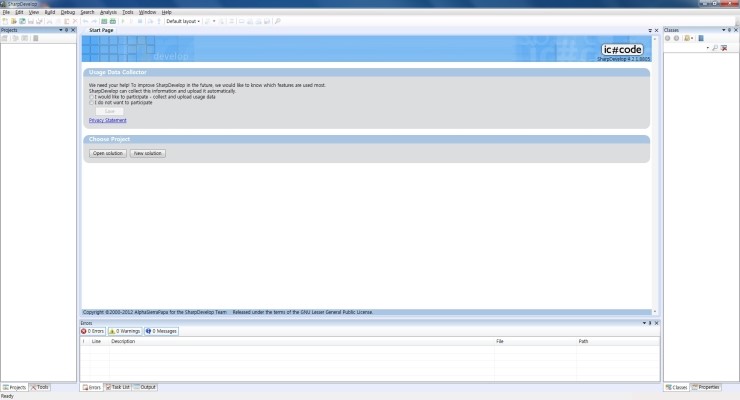This screenshot has height=400, width=740.
Task: Open the Search menu
Action: (x=87, y=12)
